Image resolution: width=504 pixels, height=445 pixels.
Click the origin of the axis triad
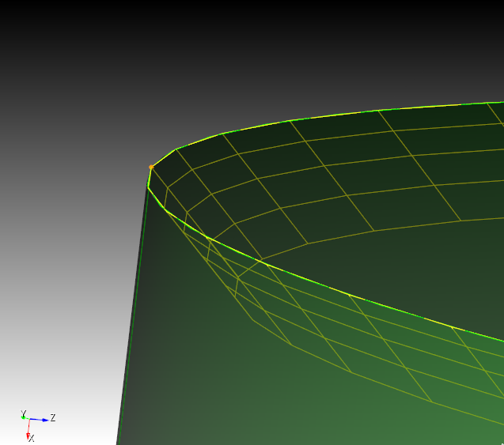coord(28,419)
